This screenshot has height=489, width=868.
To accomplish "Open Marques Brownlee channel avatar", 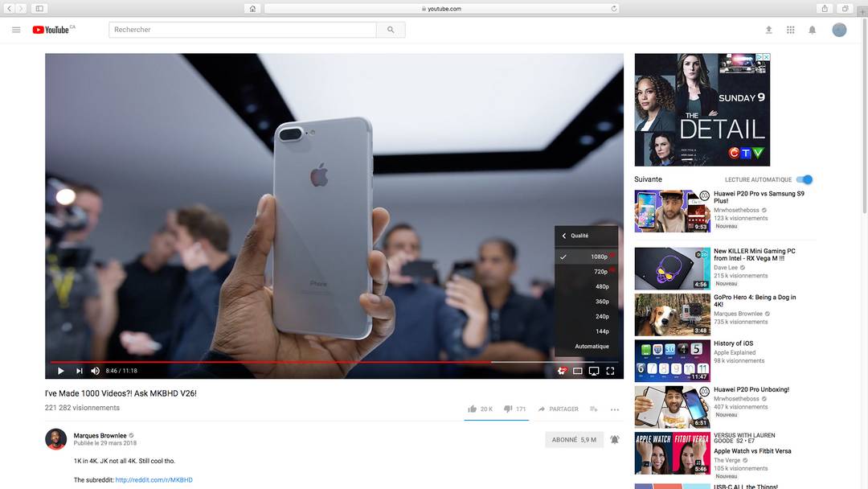I will point(56,439).
